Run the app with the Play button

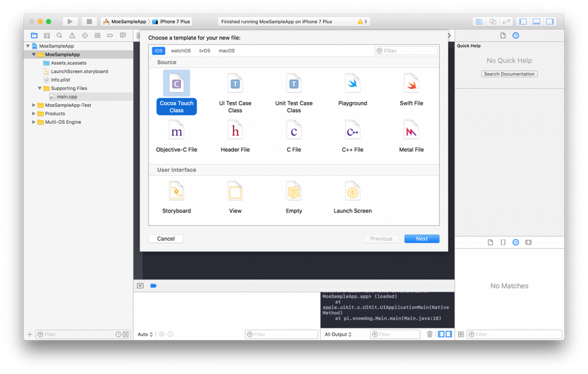coord(69,21)
